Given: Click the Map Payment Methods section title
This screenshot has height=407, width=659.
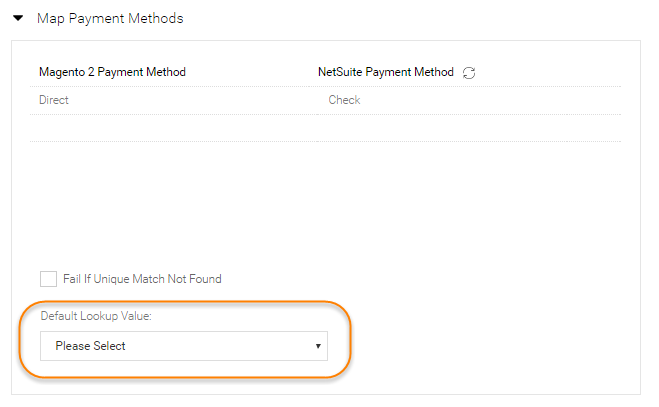Looking at the screenshot, I should coord(110,18).
